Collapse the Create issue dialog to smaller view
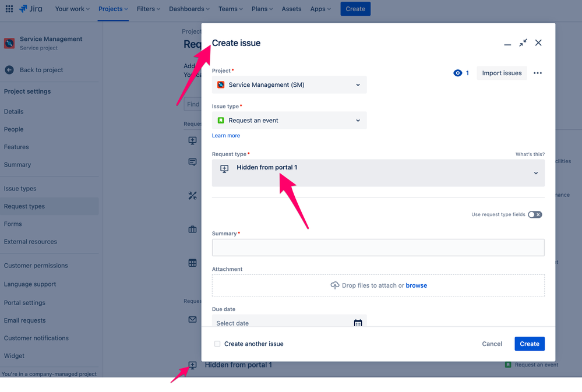582x392 pixels. tap(523, 43)
